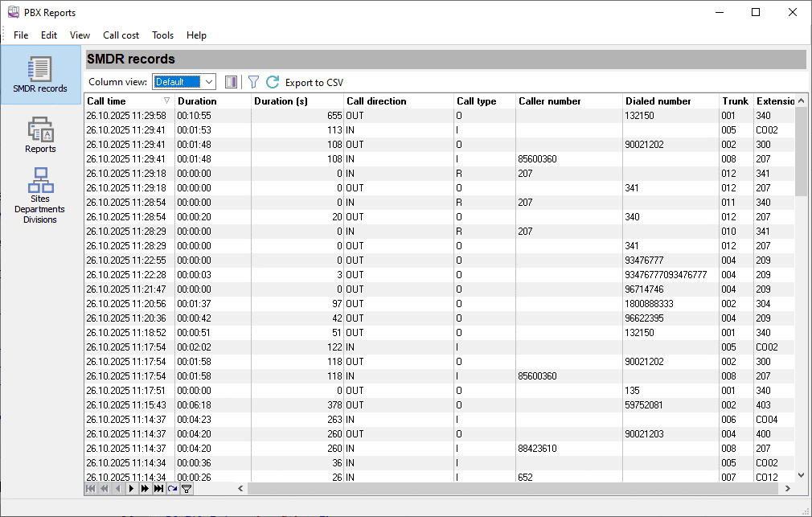Open the Call cost menu
Screen dimensions: 812x517
tap(121, 35)
